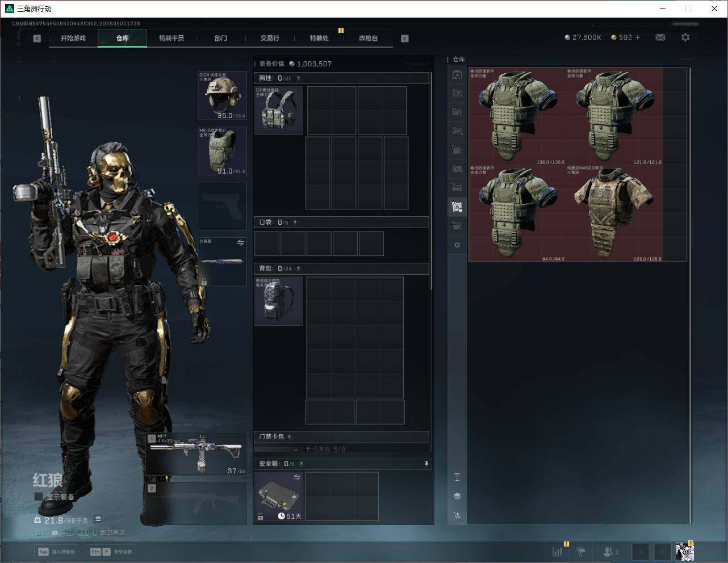
Task: Open the 改枪台 tab
Action: click(368, 38)
